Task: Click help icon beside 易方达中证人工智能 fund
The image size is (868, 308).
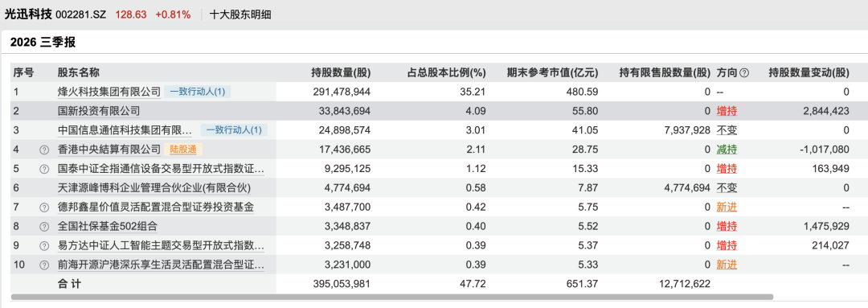Action: 44,246
